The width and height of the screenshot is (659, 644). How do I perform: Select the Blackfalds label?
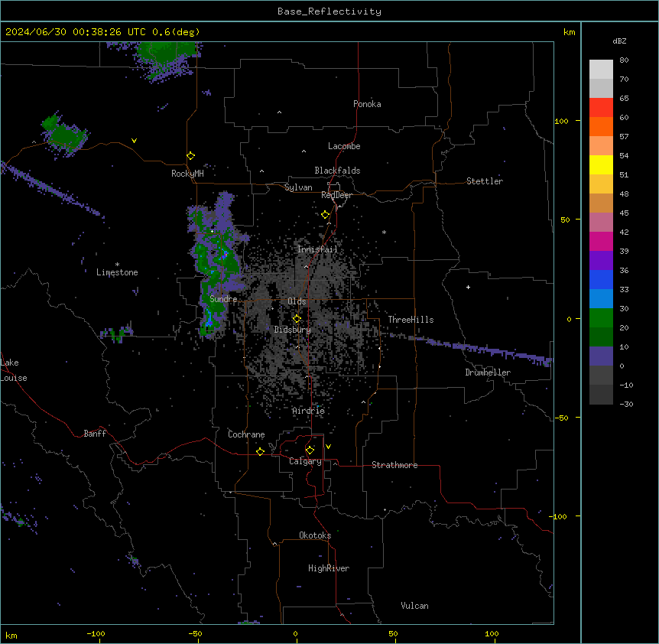click(x=337, y=171)
